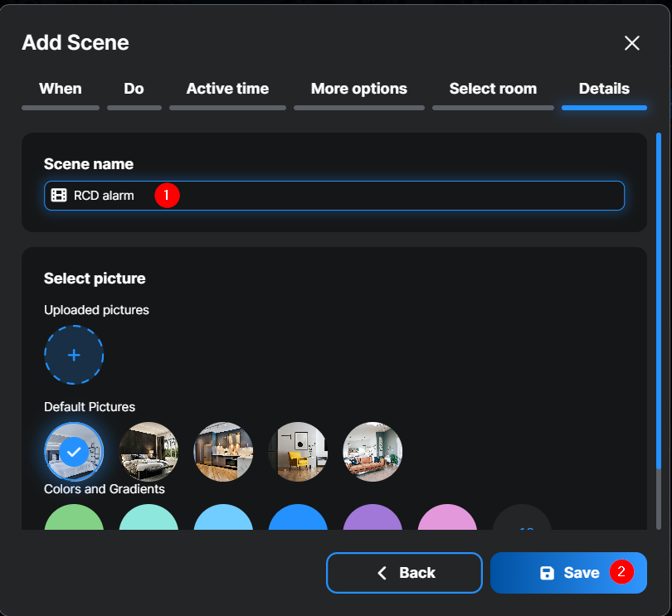Click the Back button
This screenshot has width=672, height=616.
[404, 573]
